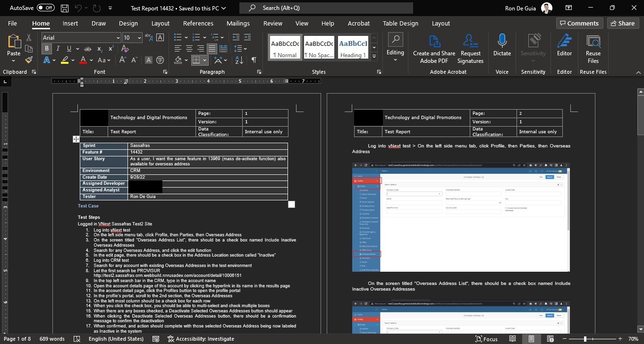The height and width of the screenshot is (344, 644).
Task: Click the Distributed alignment icon
Action: pos(223,49)
